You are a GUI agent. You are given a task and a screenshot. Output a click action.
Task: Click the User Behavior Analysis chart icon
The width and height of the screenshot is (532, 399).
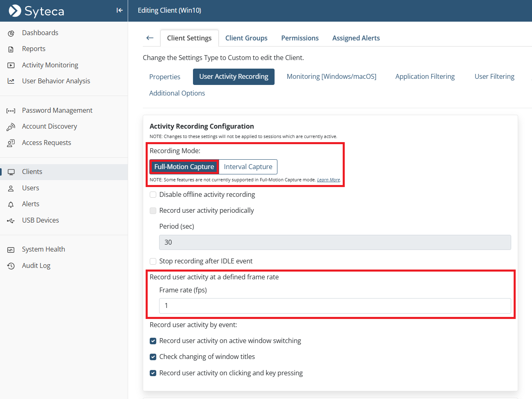(x=11, y=81)
